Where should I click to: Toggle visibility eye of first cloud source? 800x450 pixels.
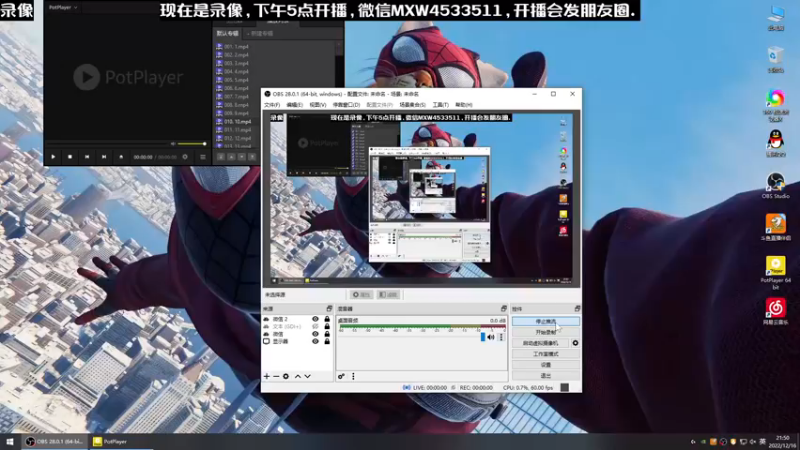315,319
